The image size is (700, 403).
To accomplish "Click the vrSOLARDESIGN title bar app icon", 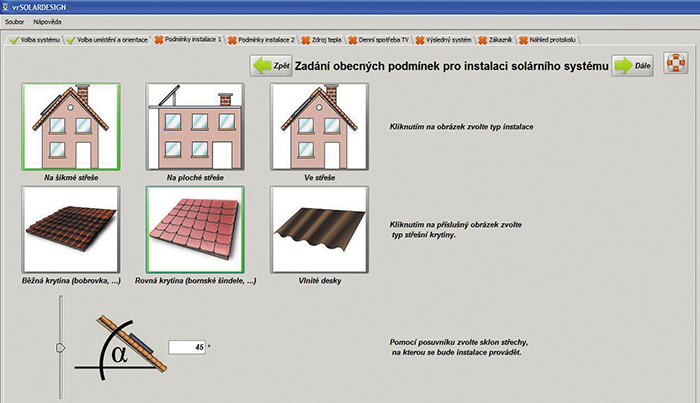I will 5,7.
